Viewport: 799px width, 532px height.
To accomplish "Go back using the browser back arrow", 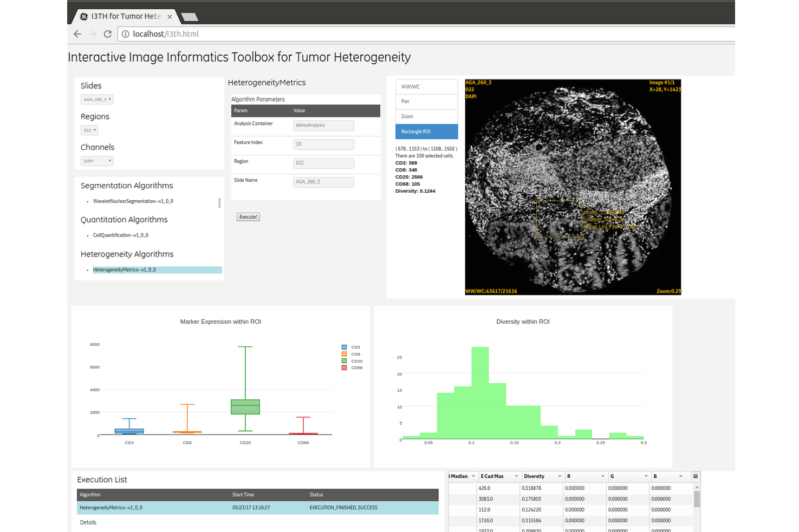I will (77, 34).
